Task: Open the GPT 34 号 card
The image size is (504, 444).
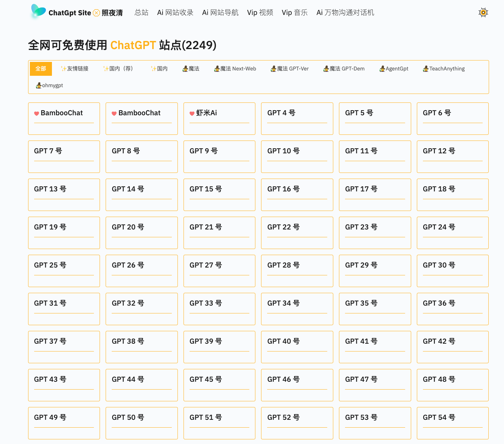Action: point(297,309)
